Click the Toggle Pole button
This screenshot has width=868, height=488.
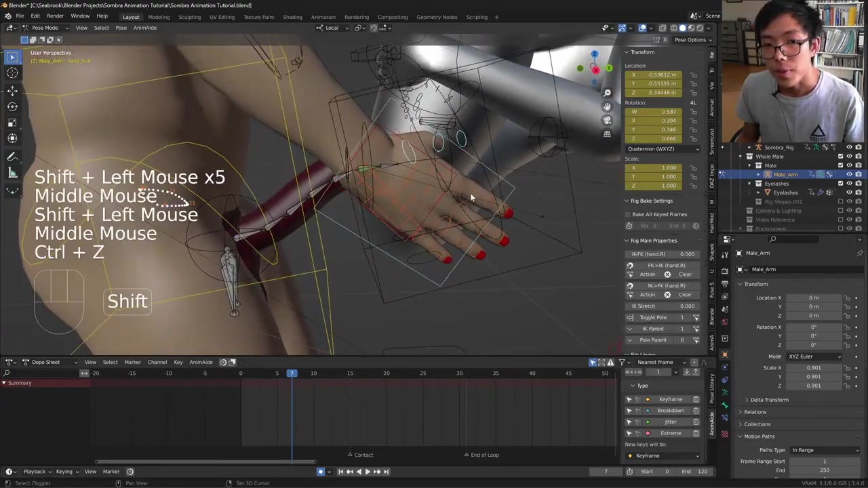coord(653,317)
